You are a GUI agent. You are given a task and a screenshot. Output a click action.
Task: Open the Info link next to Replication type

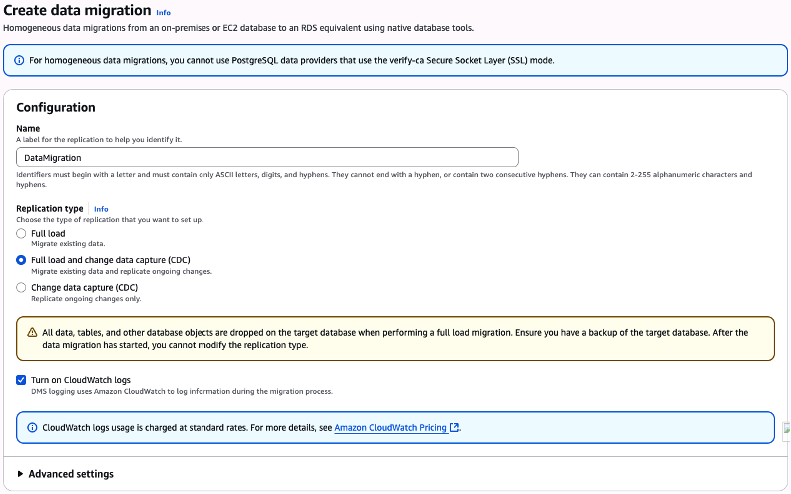101,209
